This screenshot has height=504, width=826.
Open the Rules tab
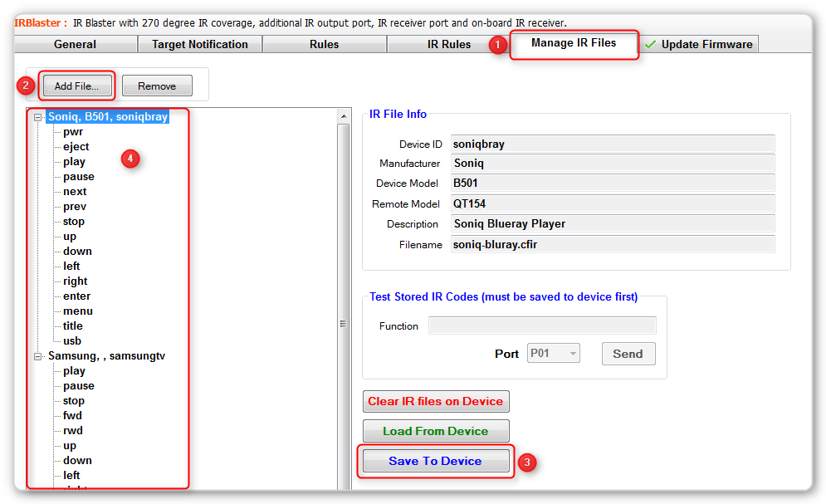(324, 44)
